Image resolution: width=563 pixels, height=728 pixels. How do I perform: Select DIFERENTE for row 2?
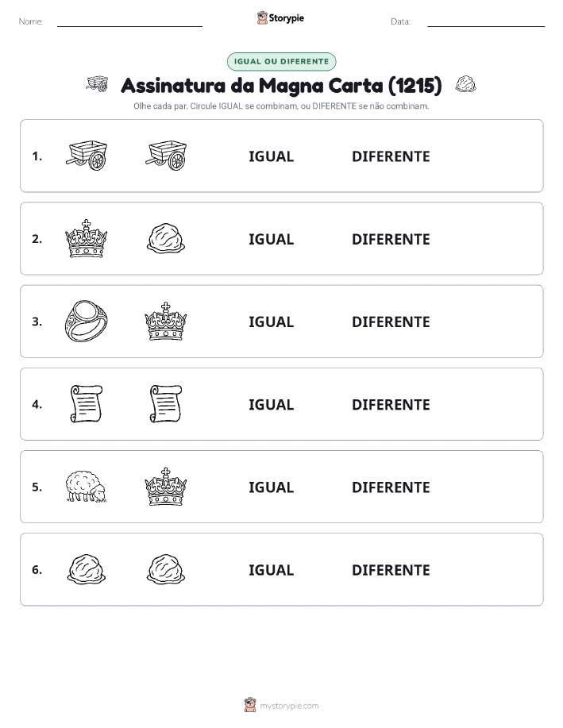[391, 239]
